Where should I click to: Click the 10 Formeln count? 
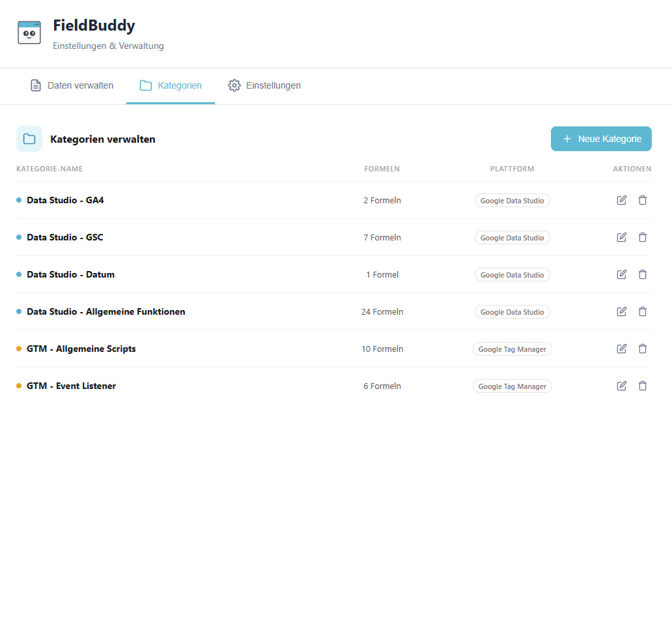(x=382, y=349)
